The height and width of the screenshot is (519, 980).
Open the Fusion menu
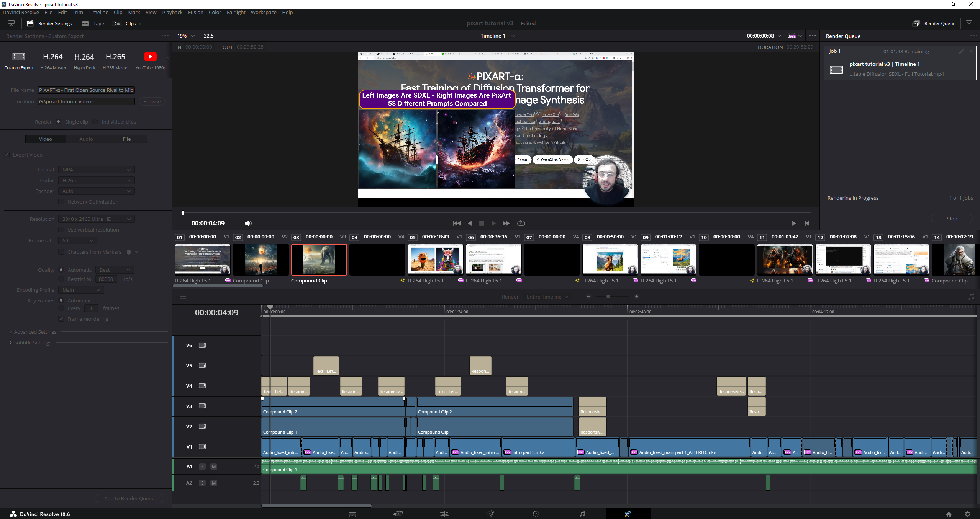coord(195,12)
